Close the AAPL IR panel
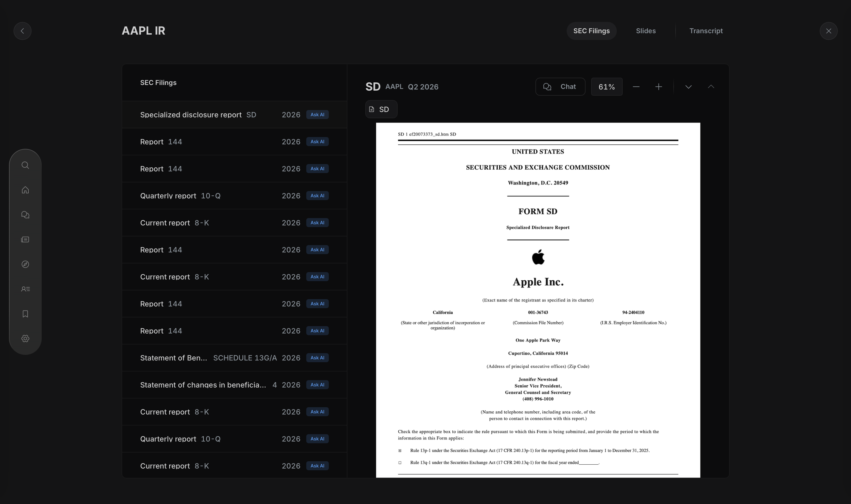 (x=828, y=31)
